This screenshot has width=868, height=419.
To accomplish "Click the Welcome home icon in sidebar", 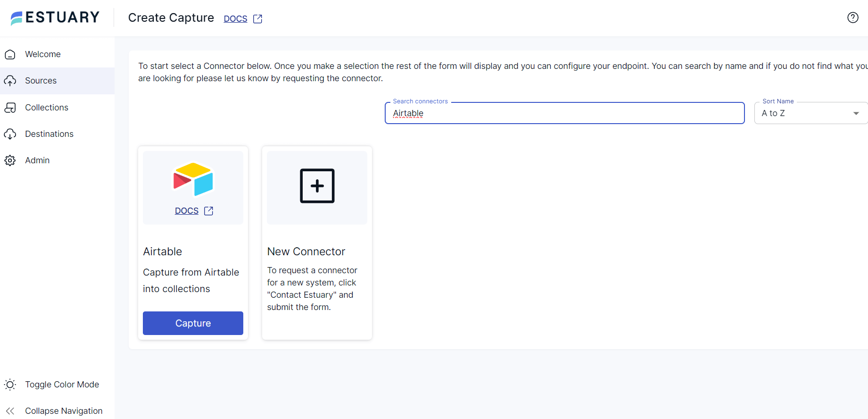I will tap(10, 54).
